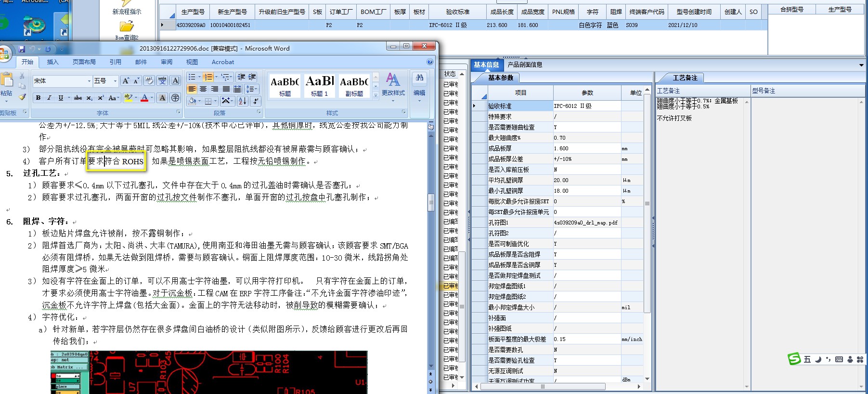Grow font size with large A icon
The image size is (868, 394).
[x=126, y=81]
